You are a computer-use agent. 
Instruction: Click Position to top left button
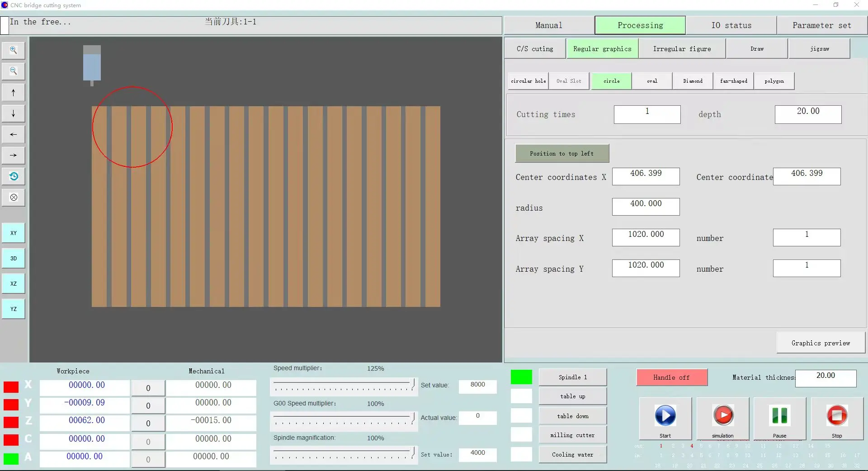(x=562, y=154)
